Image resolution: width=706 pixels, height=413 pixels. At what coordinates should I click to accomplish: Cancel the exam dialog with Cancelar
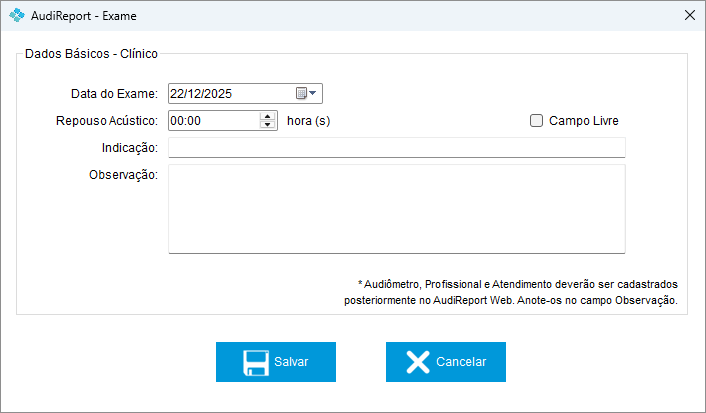(x=446, y=362)
